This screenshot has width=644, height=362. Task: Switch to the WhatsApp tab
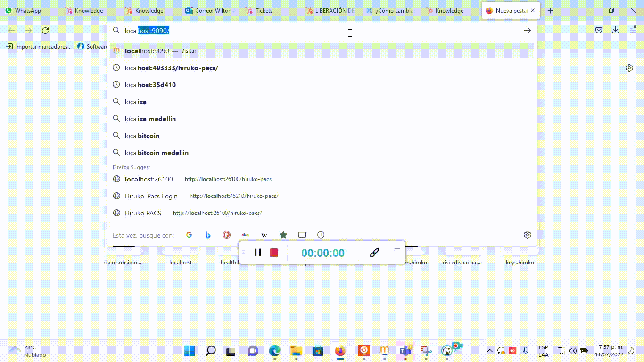(x=27, y=10)
